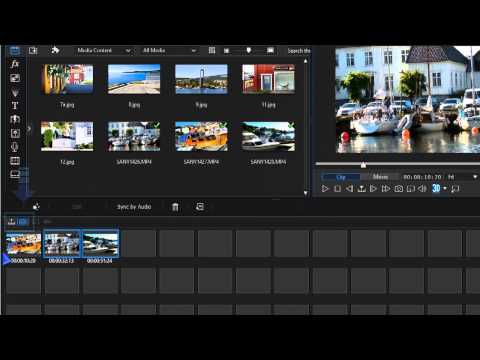Viewport: 480px width, 360px height.
Task: Click the library scrollbar down arrow
Action: click(x=306, y=193)
